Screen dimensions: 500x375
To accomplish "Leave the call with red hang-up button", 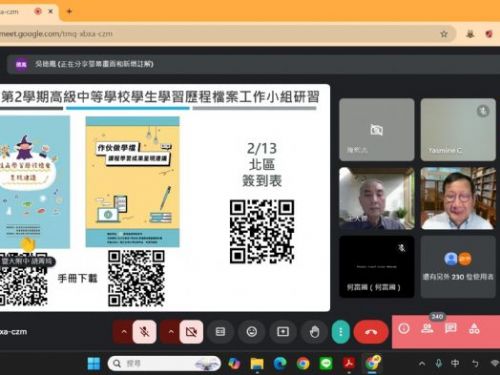I will [371, 332].
